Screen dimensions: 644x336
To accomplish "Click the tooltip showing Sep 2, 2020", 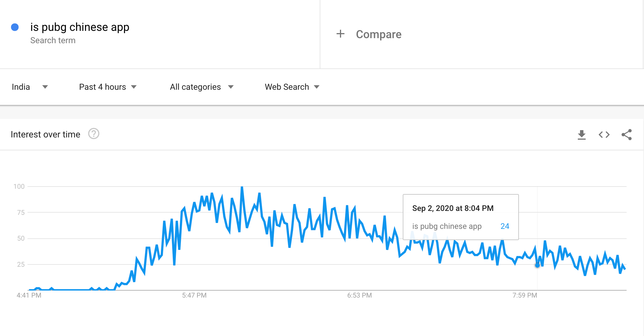I will point(461,217).
